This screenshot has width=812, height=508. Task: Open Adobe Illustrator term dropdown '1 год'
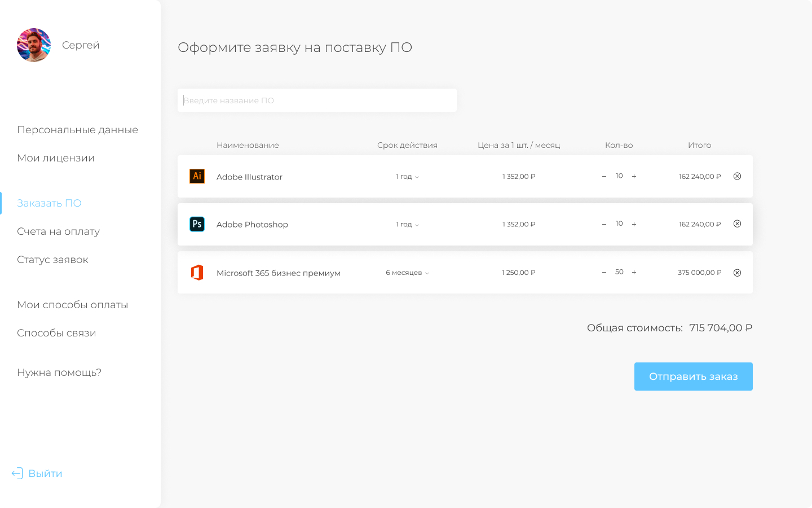point(407,177)
